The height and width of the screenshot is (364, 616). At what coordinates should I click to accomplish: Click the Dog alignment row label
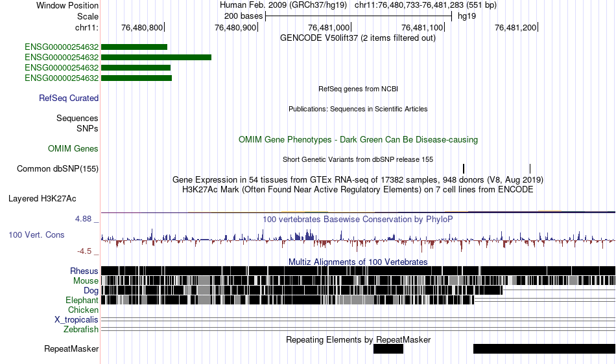(x=91, y=291)
